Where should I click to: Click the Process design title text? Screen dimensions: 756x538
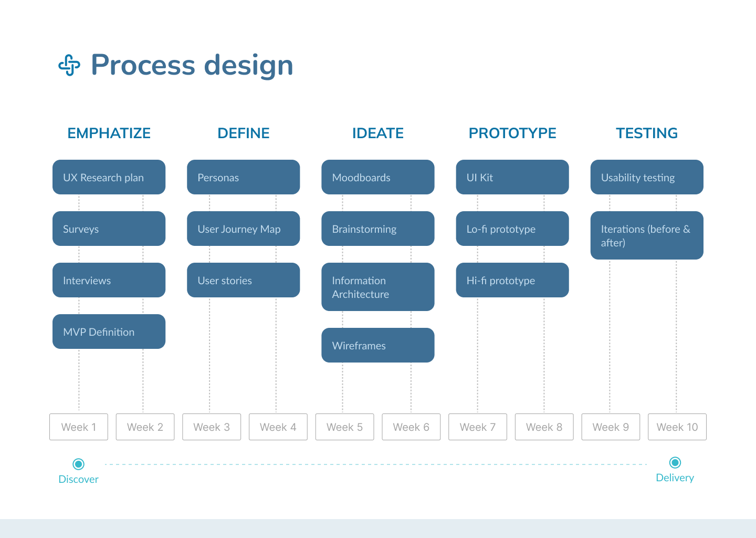tap(192, 65)
